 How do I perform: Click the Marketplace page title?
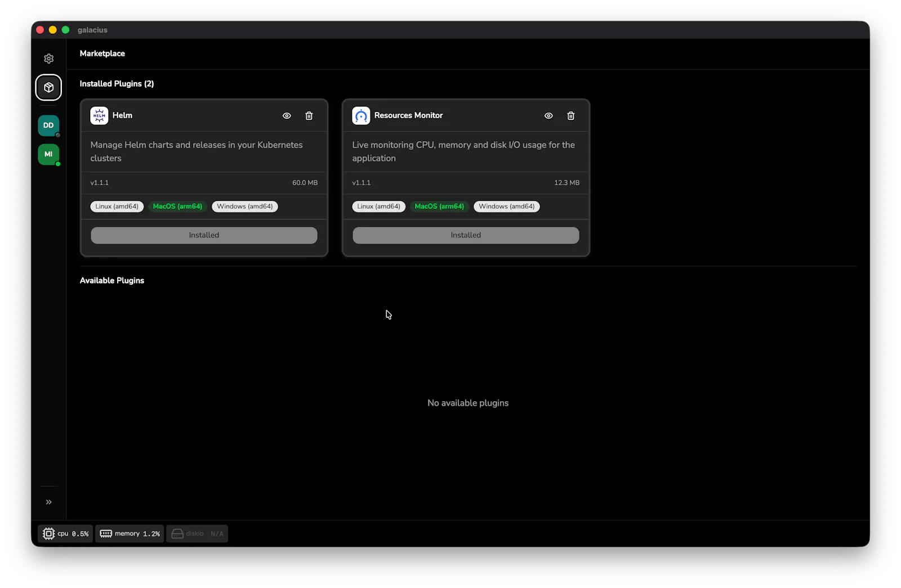tap(102, 53)
